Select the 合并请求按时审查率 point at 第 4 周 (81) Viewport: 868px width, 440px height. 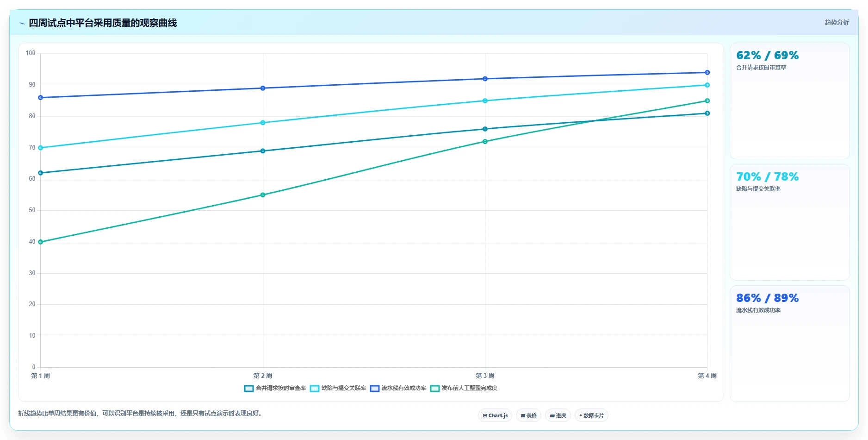pos(707,113)
